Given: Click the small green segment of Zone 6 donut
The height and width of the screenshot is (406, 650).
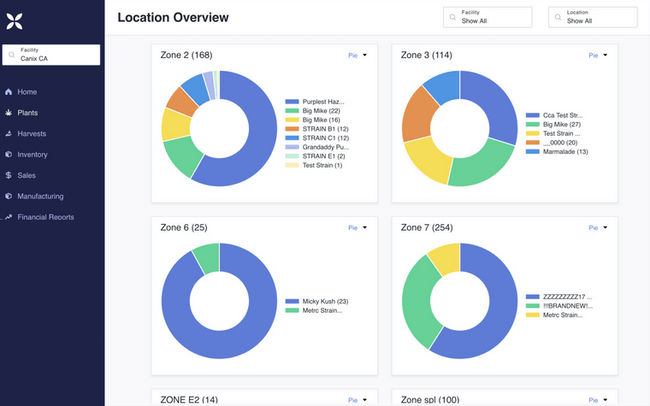Looking at the screenshot, I should pyautogui.click(x=208, y=258).
